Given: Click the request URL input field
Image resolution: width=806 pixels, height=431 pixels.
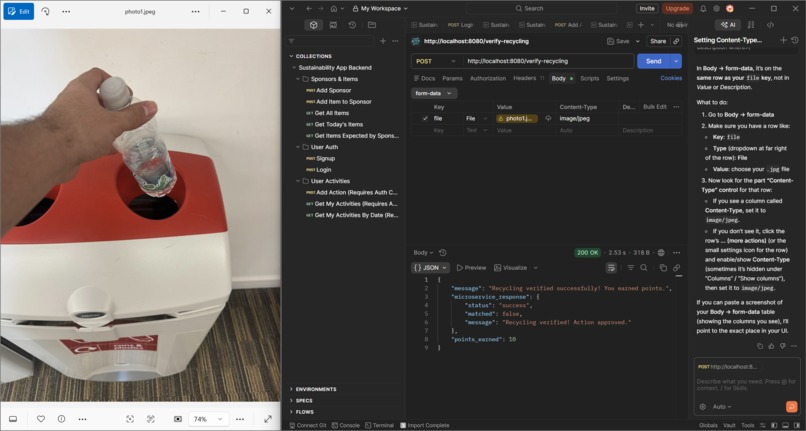Looking at the screenshot, I should pos(548,61).
